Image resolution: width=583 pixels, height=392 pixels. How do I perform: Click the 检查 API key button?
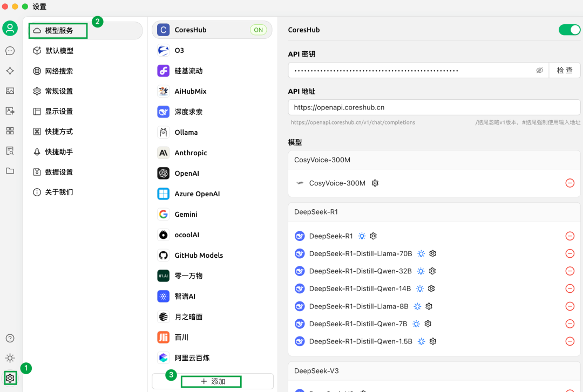pos(565,70)
